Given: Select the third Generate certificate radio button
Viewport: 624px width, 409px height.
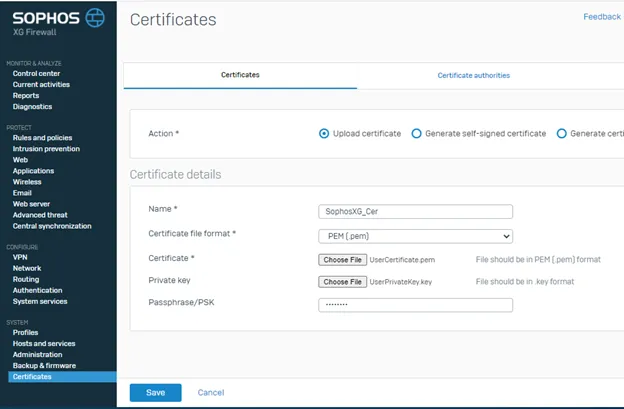Looking at the screenshot, I should [x=561, y=133].
